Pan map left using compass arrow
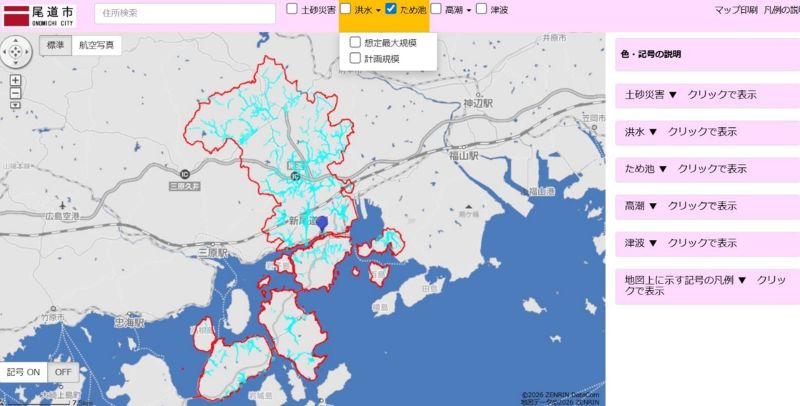This screenshot has width=800, height=406. click(x=5, y=51)
